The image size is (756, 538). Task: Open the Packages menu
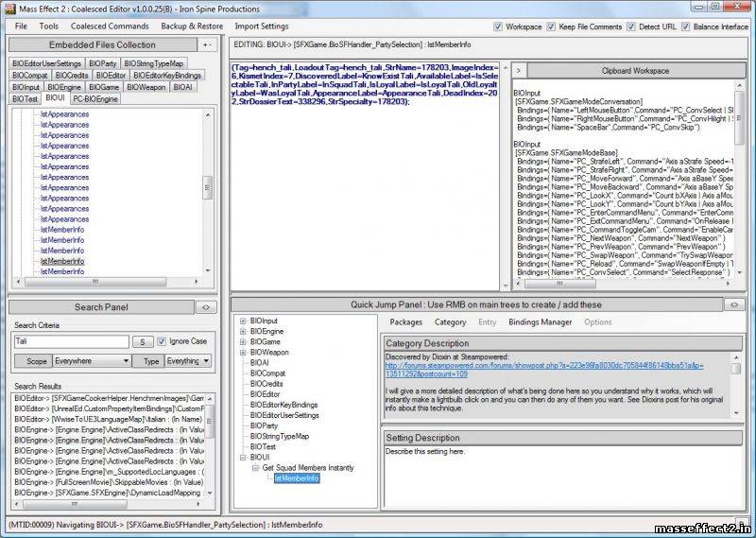coord(406,322)
